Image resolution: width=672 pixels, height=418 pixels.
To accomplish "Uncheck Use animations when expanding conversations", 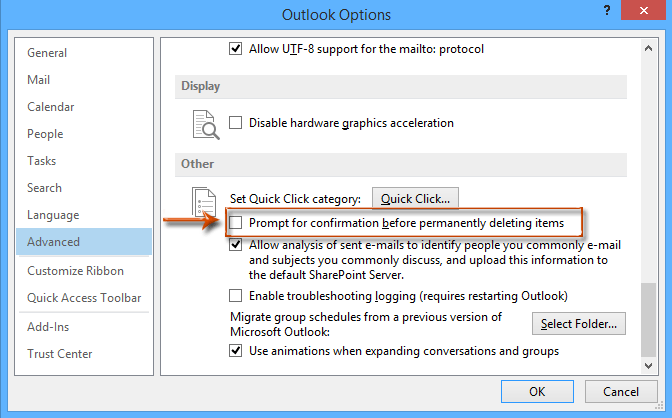I will (x=236, y=351).
